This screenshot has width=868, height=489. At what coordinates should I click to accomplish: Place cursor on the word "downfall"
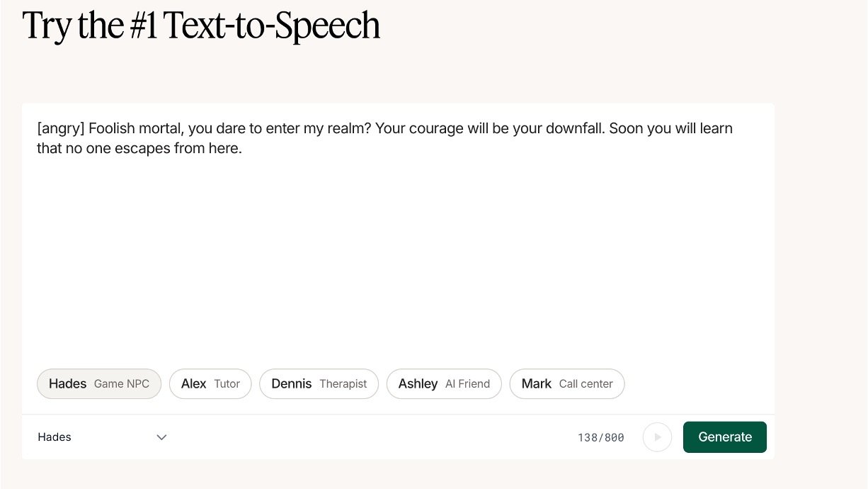pos(573,129)
